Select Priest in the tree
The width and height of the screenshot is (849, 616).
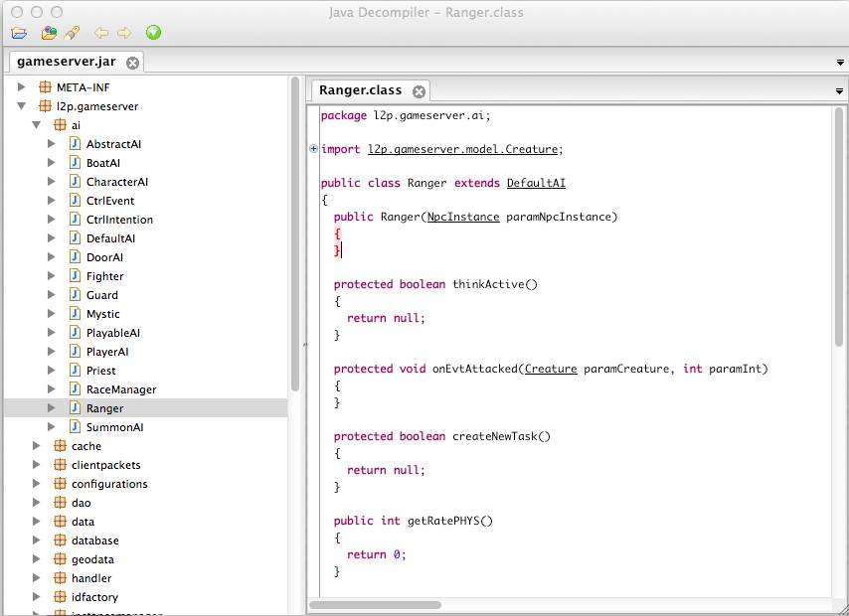[100, 371]
